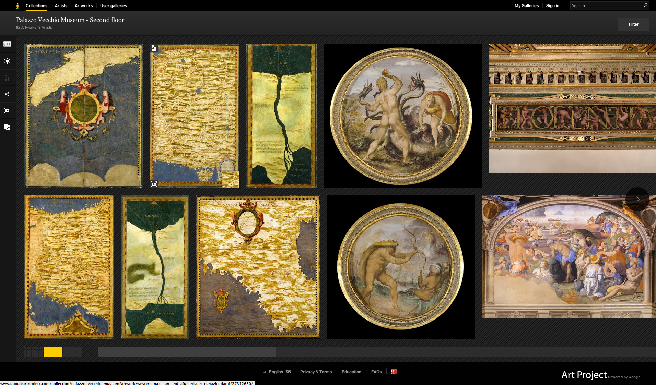Image resolution: width=656 pixels, height=385 pixels.
Task: Click the red slideshow icon in sidebar
Action: [x=7, y=44]
